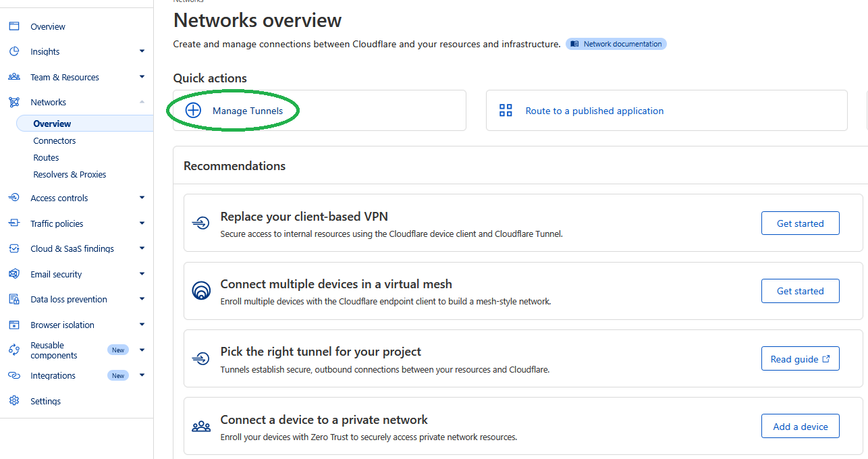Viewport: 868px width, 459px height.
Task: Click the Data loss prevention icon
Action: (x=14, y=299)
